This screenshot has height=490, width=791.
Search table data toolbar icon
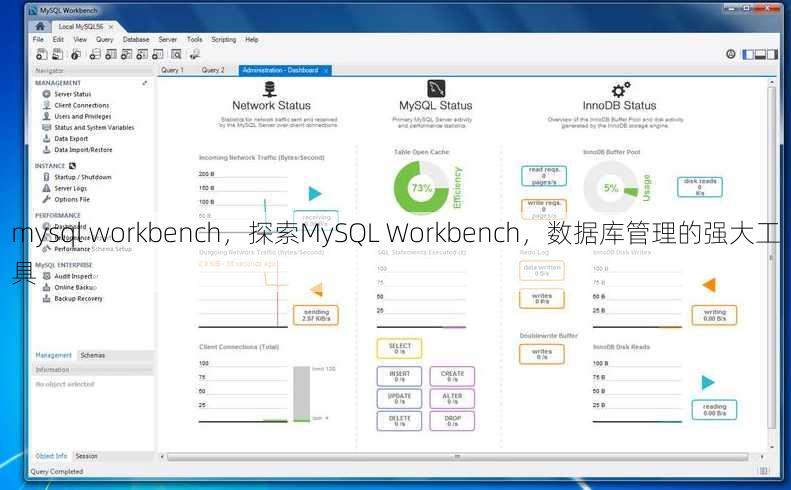tap(176, 54)
